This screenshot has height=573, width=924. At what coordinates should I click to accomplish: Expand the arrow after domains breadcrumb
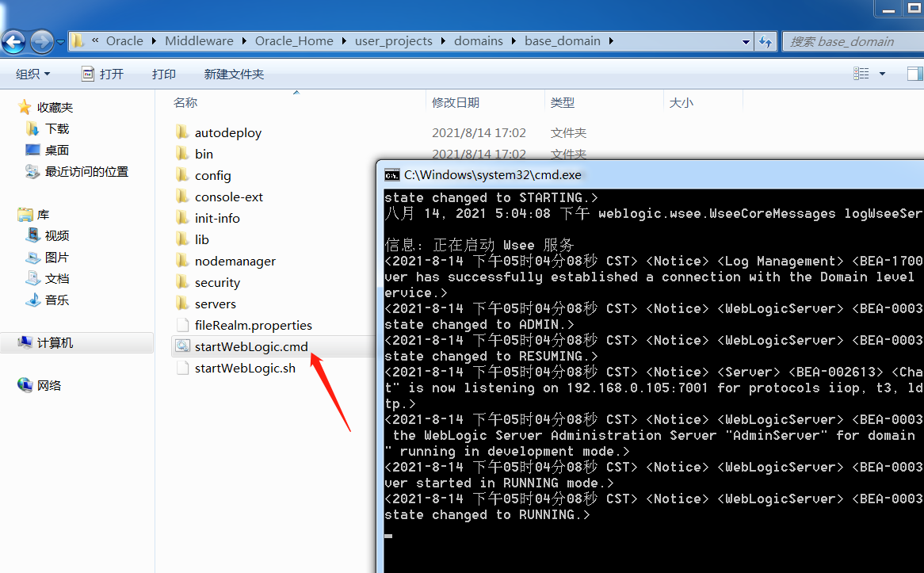(514, 40)
